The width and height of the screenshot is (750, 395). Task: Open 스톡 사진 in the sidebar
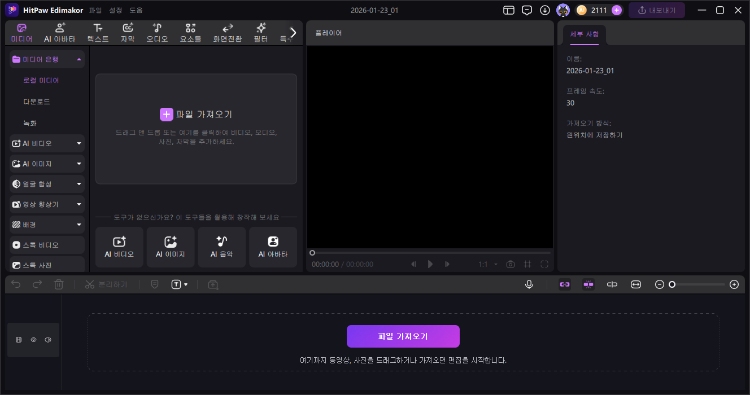[47, 264]
